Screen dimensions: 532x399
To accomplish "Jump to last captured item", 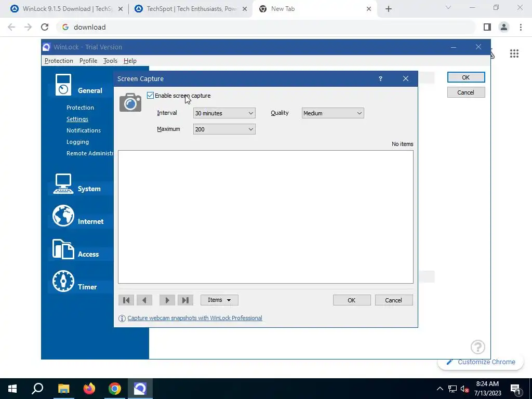I will pos(185,300).
